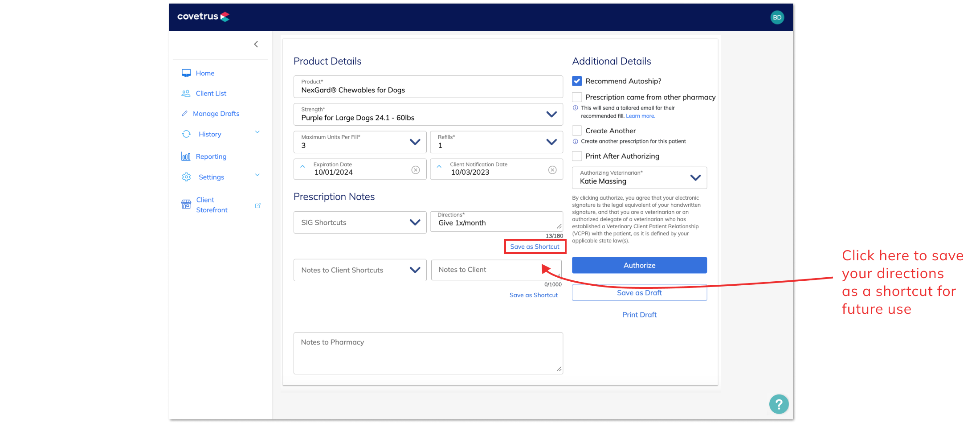The image size is (980, 427).
Task: Open the Authorizing Veterinarian dropdown
Action: [639, 178]
